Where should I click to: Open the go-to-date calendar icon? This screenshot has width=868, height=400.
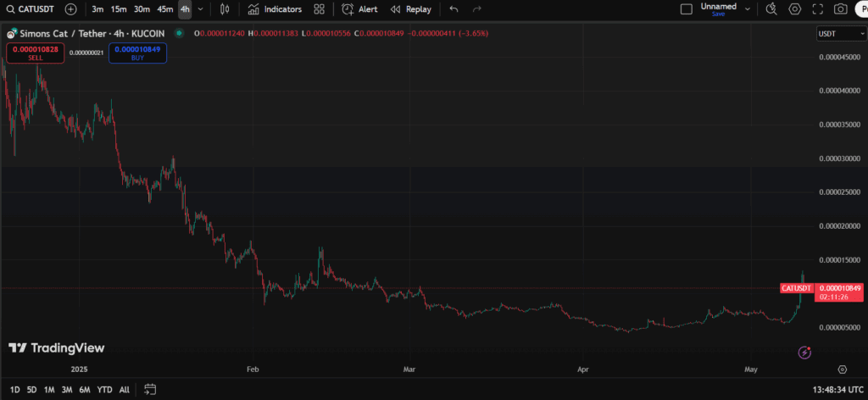150,389
